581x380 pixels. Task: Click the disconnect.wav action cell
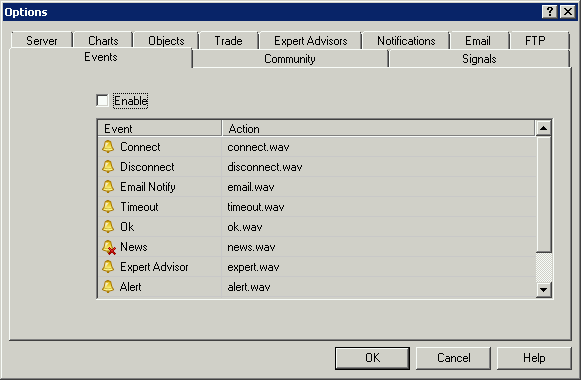379,167
